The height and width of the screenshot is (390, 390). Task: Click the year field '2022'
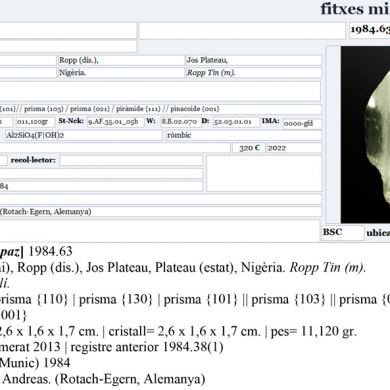294,148
